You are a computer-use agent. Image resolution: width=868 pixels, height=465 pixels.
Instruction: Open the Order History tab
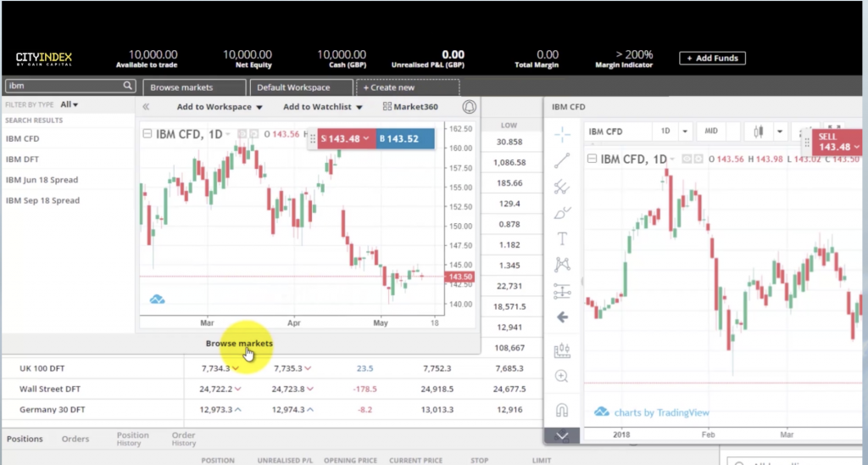[183, 439]
